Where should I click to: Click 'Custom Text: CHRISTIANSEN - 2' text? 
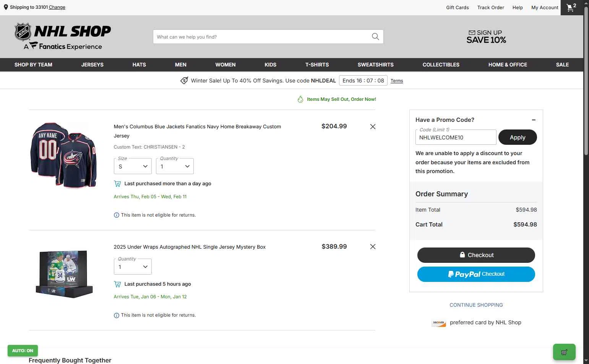149,147
